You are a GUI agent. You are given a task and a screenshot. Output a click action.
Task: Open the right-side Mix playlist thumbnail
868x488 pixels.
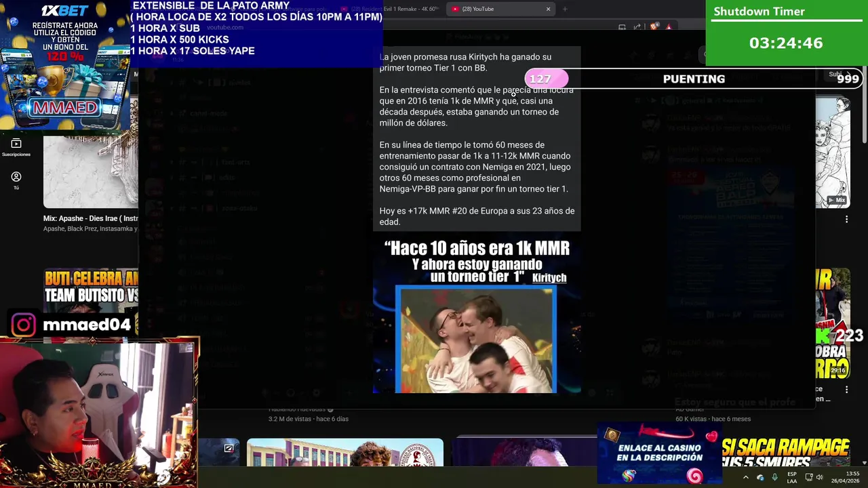833,152
